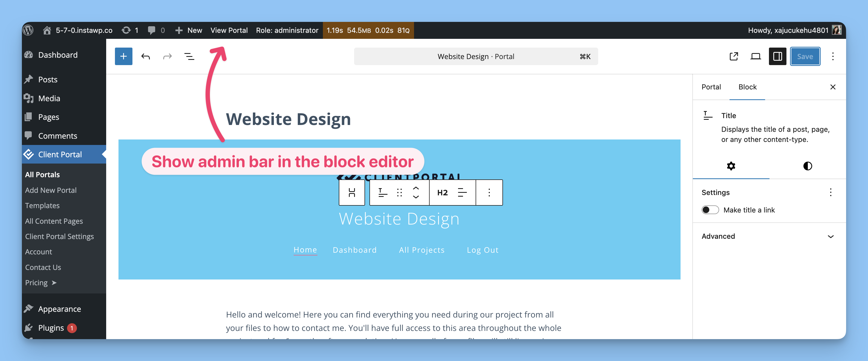Viewport: 868px width, 361px height.
Task: Open the Role: administrator menu
Action: [287, 30]
